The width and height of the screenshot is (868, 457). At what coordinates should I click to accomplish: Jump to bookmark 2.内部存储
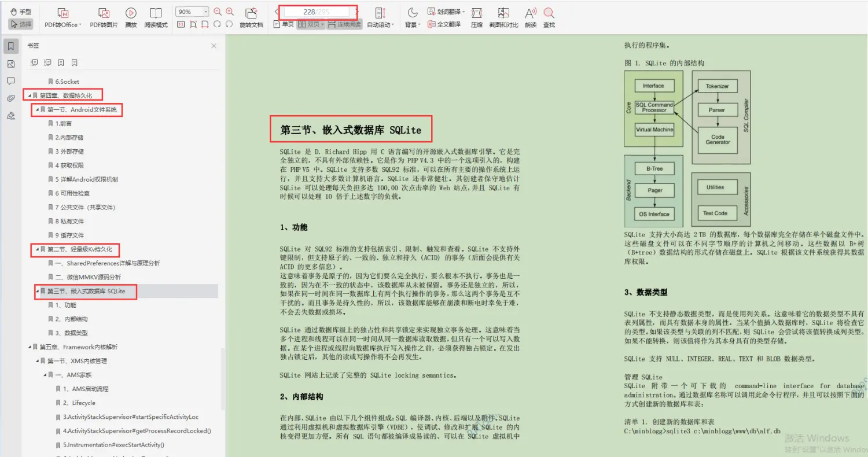point(69,138)
